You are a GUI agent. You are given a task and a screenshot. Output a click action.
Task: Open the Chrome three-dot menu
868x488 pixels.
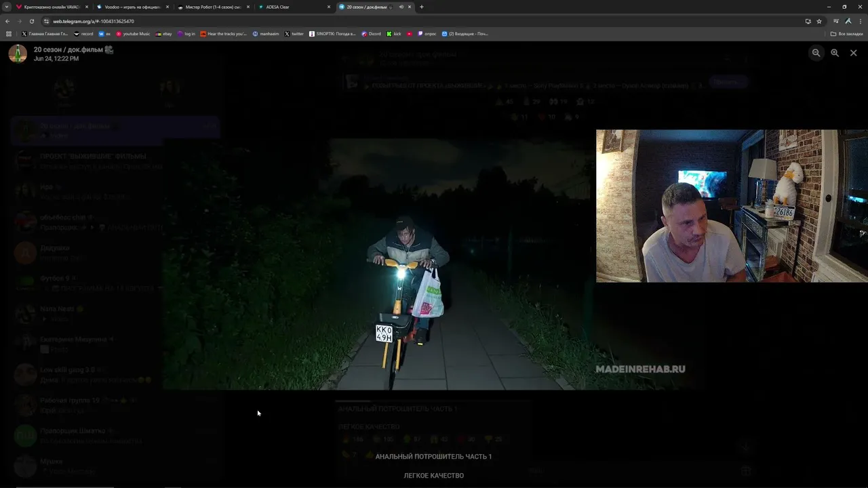pos(860,21)
